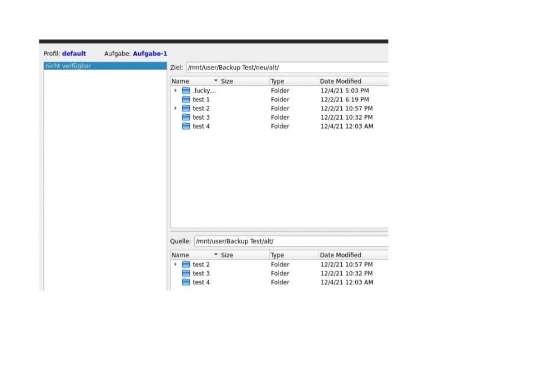Viewport: 555px width, 392px height.
Task: Select the test 1 folder icon in Ziel
Action: [186, 100]
